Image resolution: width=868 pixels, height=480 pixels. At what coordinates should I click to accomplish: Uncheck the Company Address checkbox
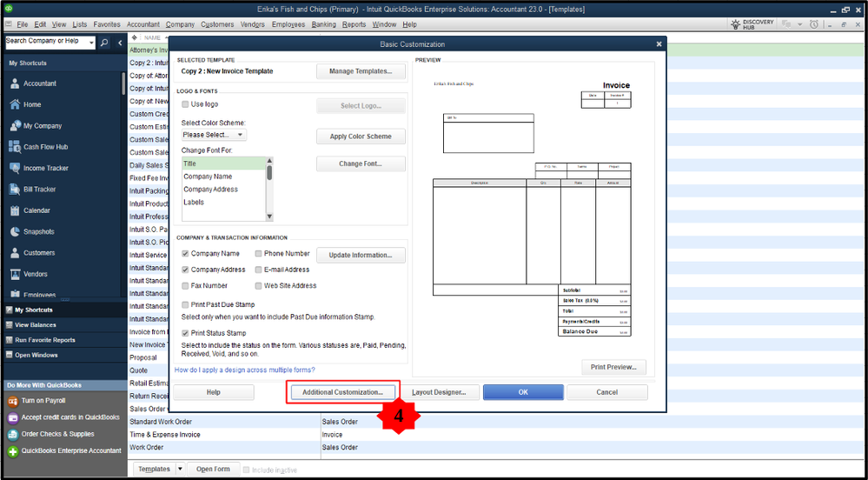tap(185, 270)
